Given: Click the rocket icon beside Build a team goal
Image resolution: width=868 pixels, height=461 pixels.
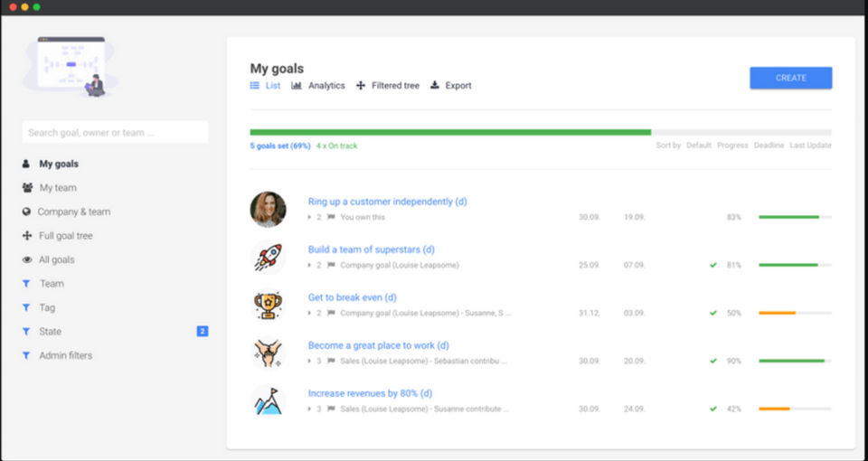Looking at the screenshot, I should tap(268, 258).
